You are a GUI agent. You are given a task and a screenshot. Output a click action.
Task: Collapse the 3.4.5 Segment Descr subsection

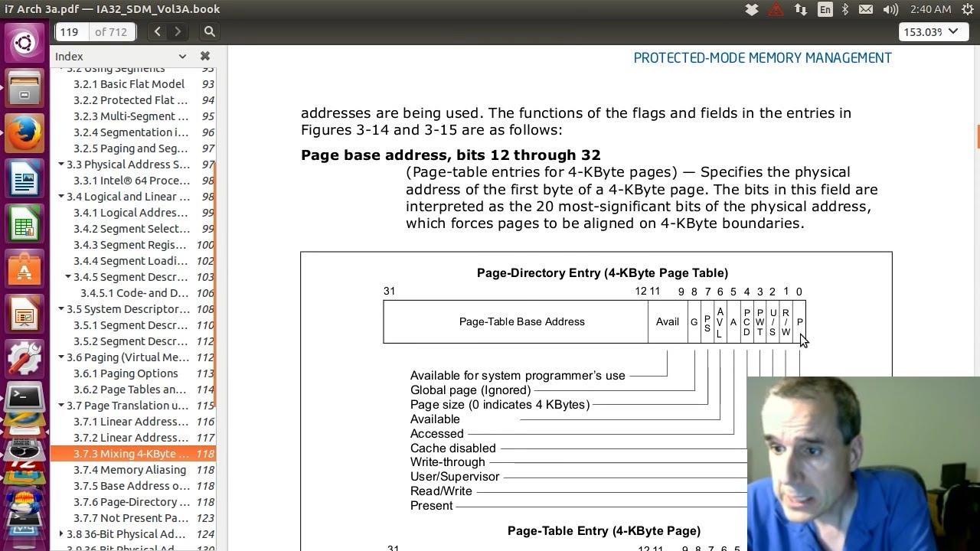tap(68, 277)
